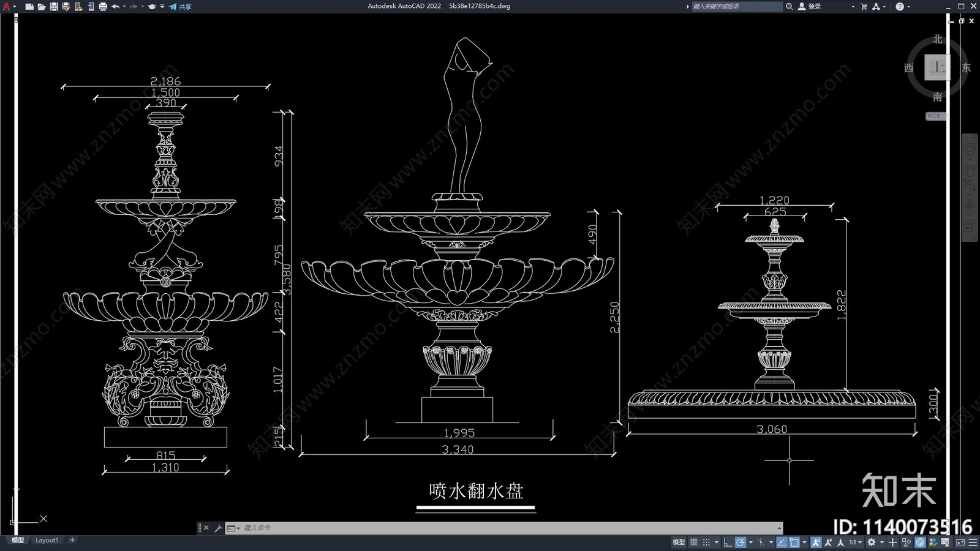
Task: Open the 1:1 annotation scale dropdown
Action: (x=856, y=542)
